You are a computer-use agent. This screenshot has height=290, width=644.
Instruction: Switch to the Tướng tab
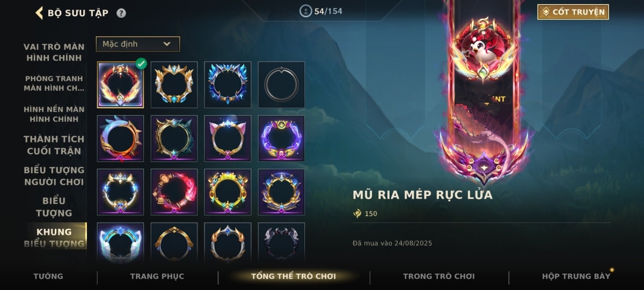(48, 276)
